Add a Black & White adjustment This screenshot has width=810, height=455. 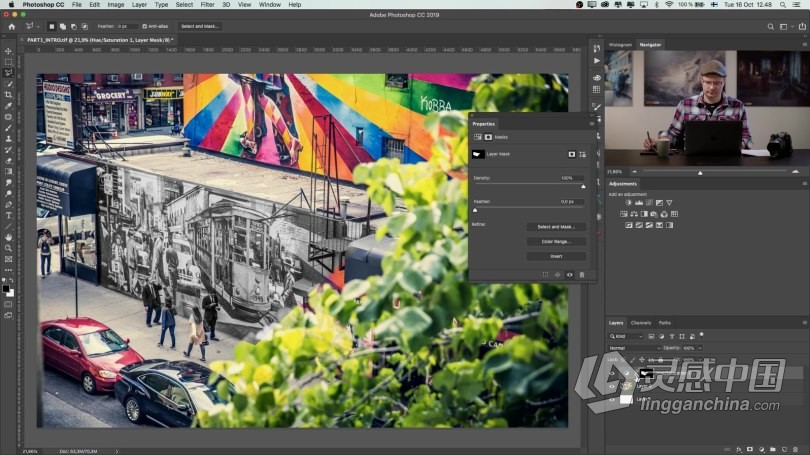coord(644,214)
